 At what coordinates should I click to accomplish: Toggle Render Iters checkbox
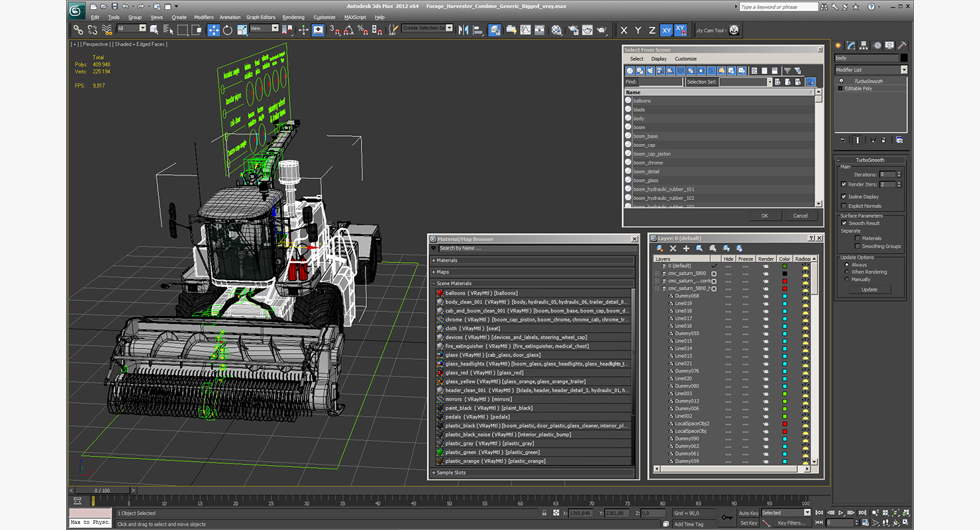point(844,184)
